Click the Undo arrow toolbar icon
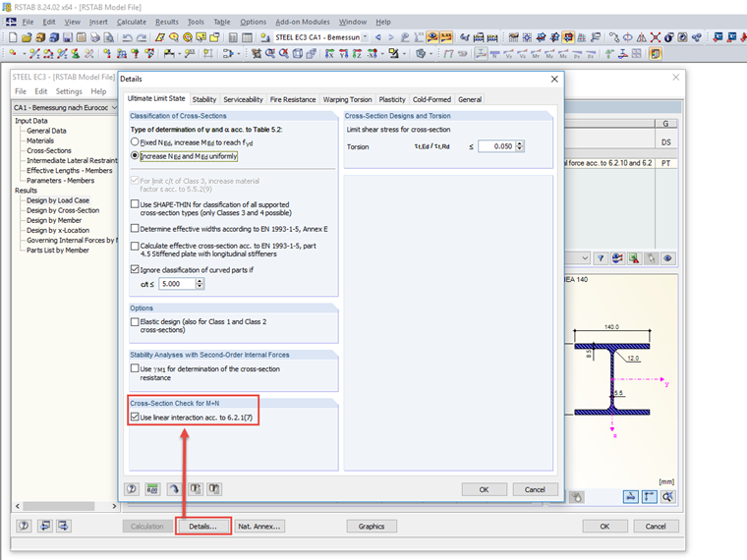747x560 pixels. tap(127, 37)
